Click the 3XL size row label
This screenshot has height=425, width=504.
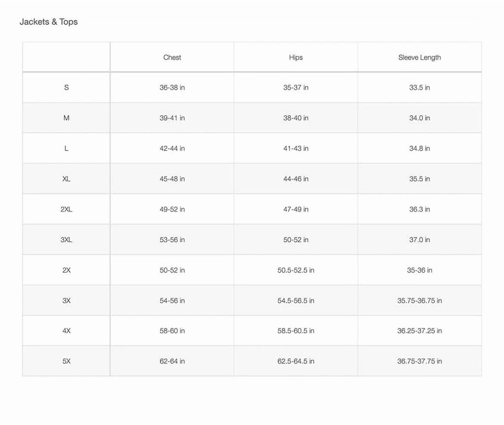66,240
